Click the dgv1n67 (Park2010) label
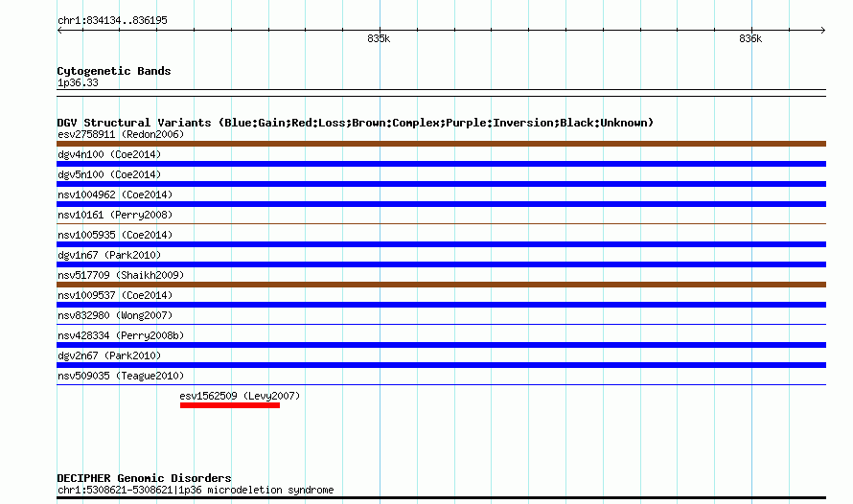 [x=109, y=255]
